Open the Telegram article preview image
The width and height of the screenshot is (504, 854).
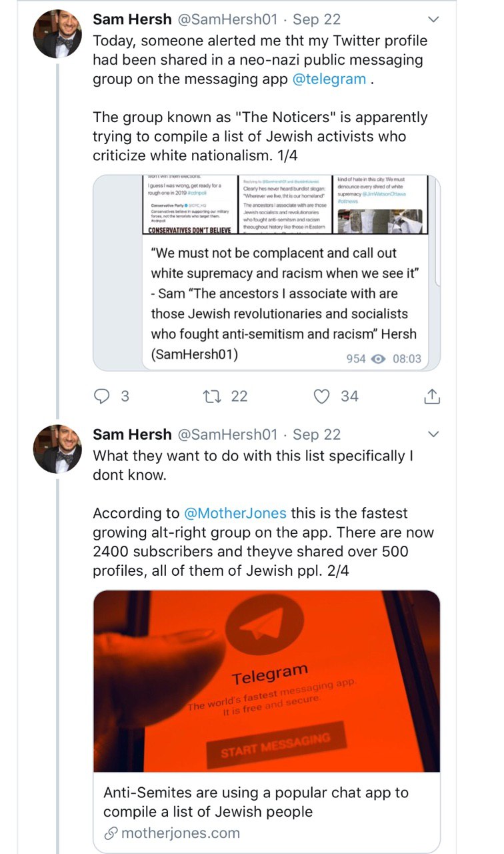point(267,681)
